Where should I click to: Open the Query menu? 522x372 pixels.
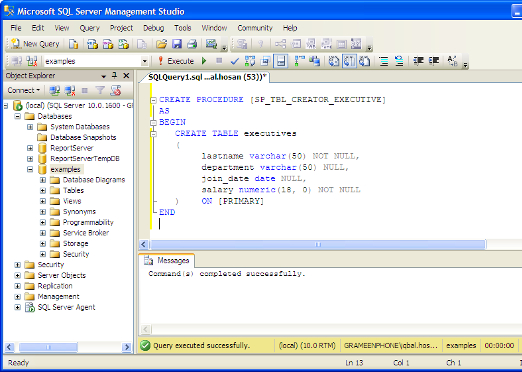coord(89,28)
